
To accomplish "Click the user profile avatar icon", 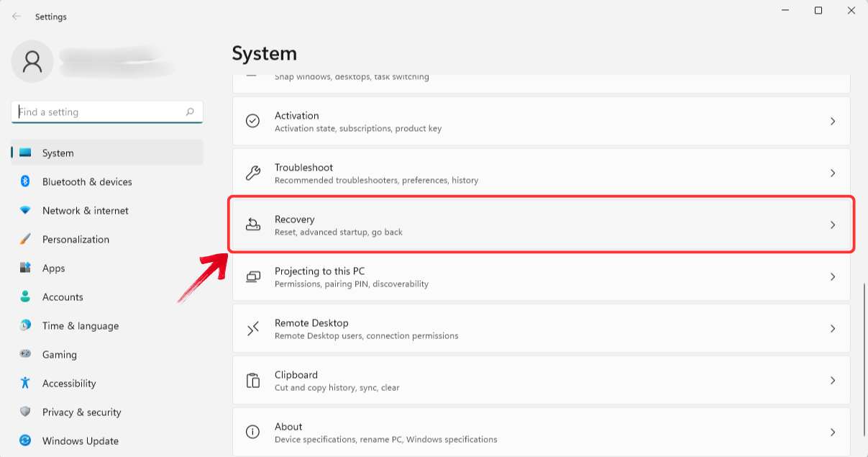I will tap(32, 62).
